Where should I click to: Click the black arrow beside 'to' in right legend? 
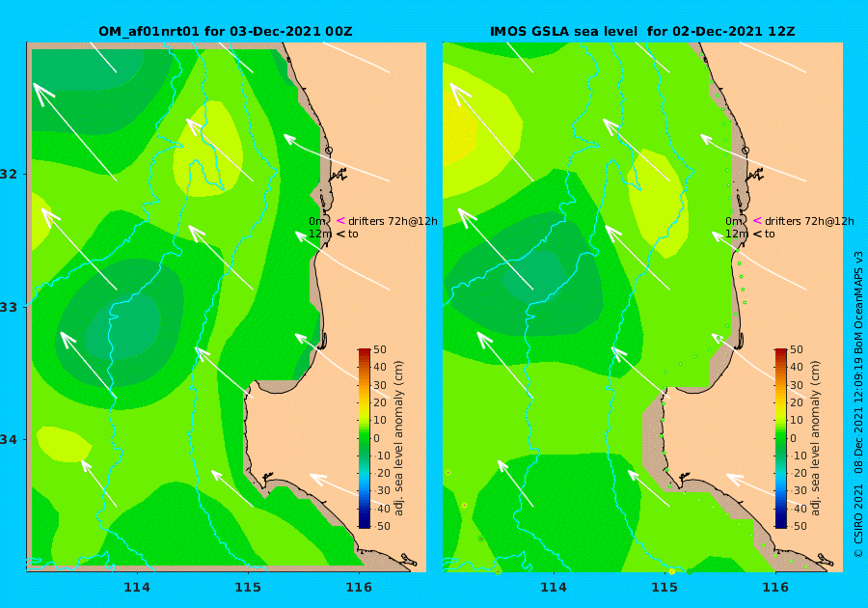click(x=757, y=235)
